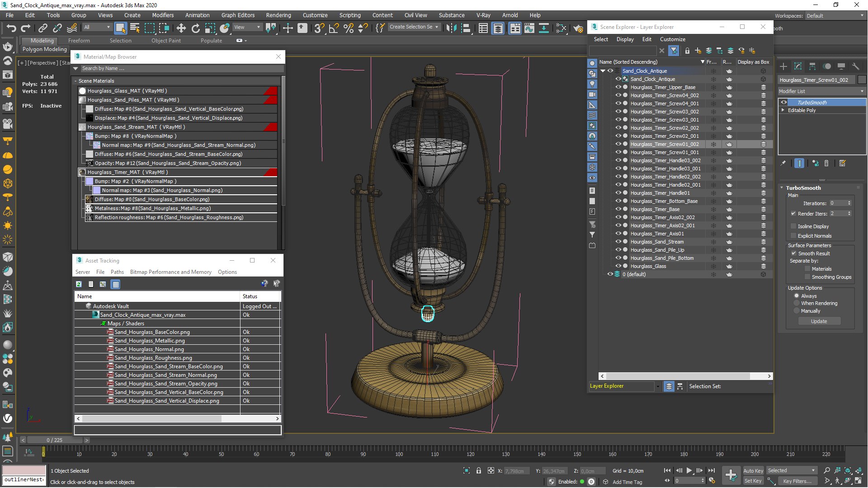Click the Undo icon in main toolbar
Image resolution: width=868 pixels, height=488 pixels.
tap(11, 28)
